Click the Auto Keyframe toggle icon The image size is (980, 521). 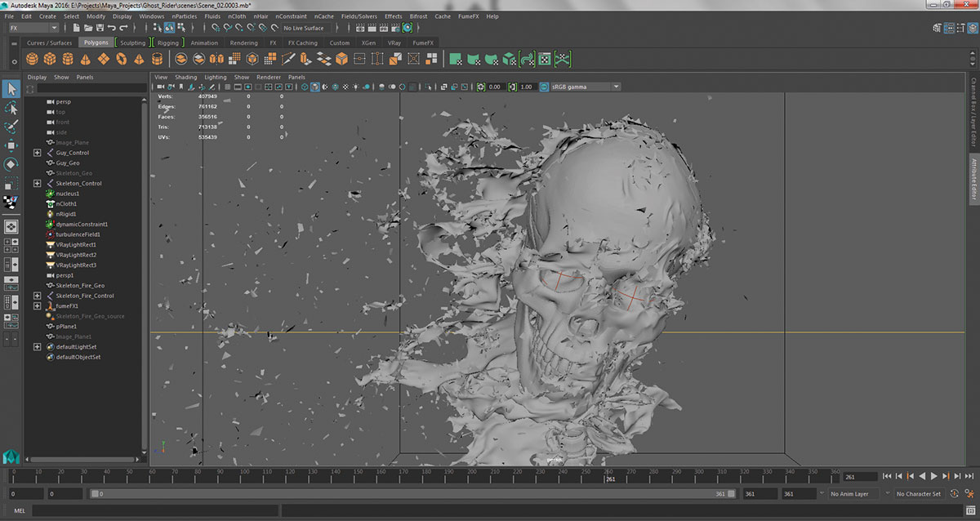(x=954, y=494)
